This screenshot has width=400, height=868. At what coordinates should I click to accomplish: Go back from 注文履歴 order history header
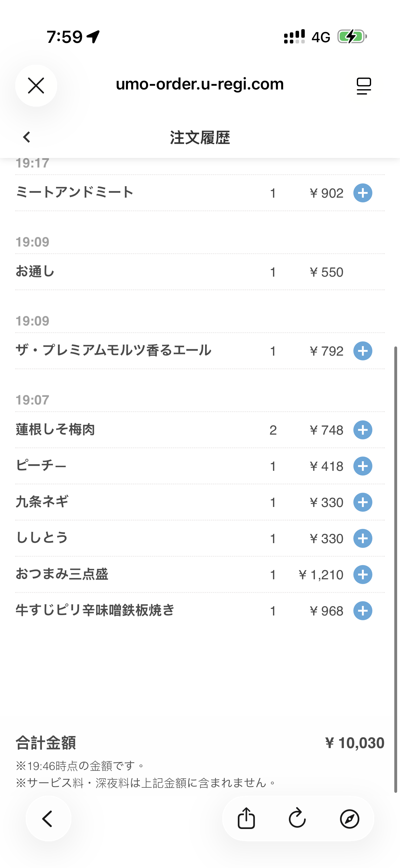(x=27, y=137)
